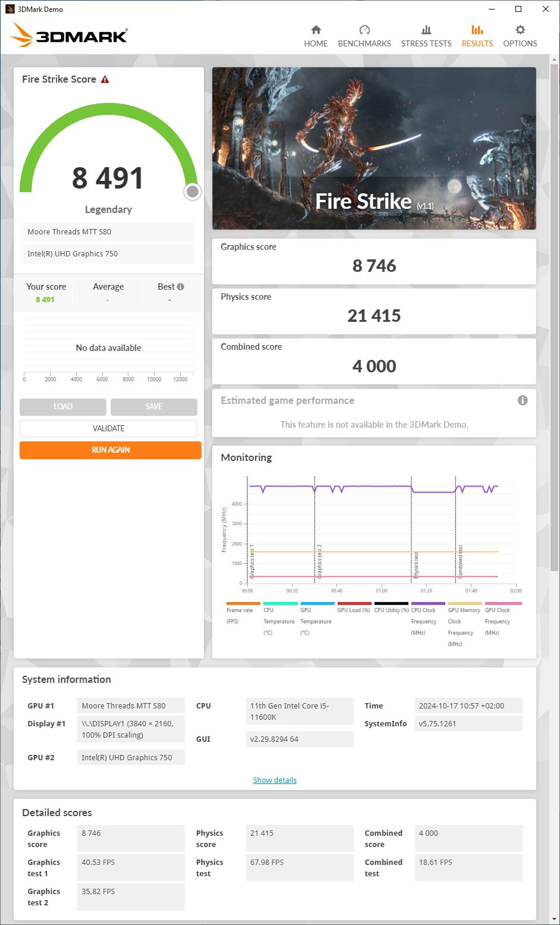560x925 pixels.
Task: Toggle CPU Clock Frequency legend entry
Action: pyautogui.click(x=427, y=619)
